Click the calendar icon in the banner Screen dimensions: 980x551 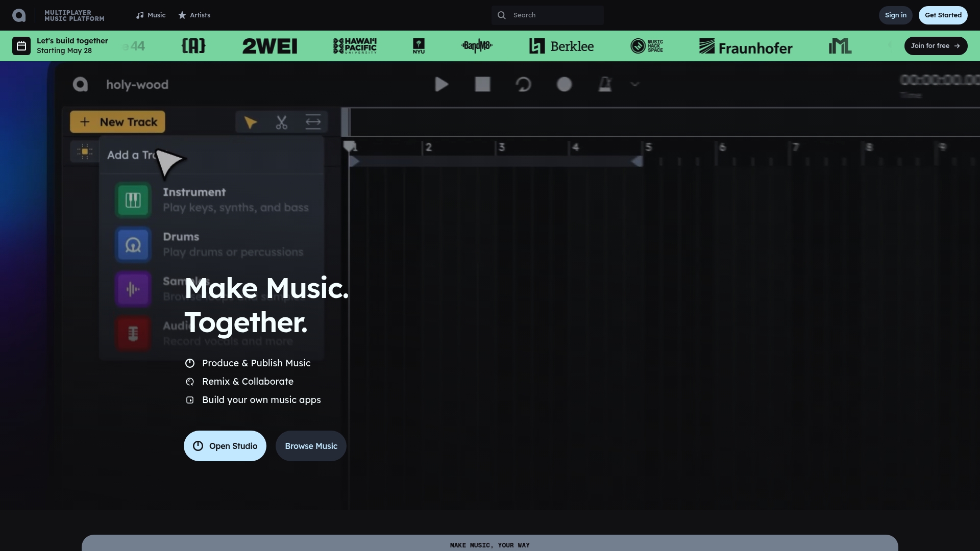pos(21,46)
